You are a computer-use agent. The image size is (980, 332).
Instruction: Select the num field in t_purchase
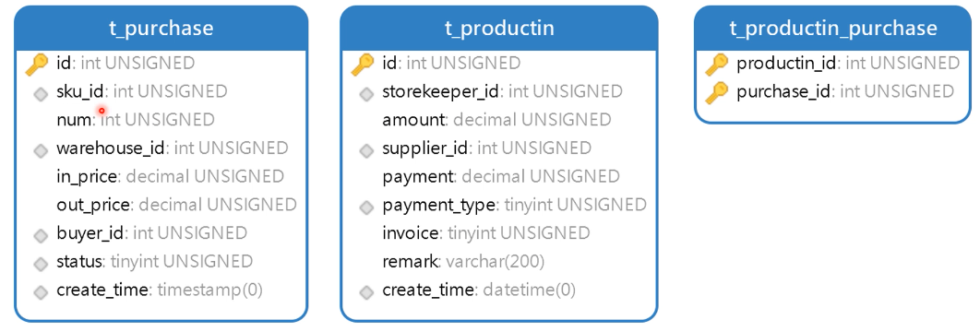click(135, 120)
